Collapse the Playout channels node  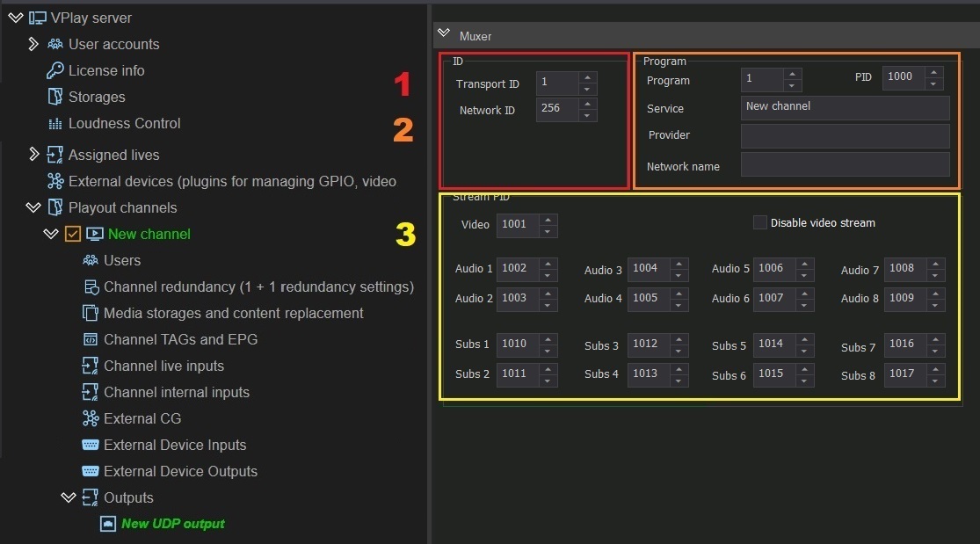tap(33, 207)
